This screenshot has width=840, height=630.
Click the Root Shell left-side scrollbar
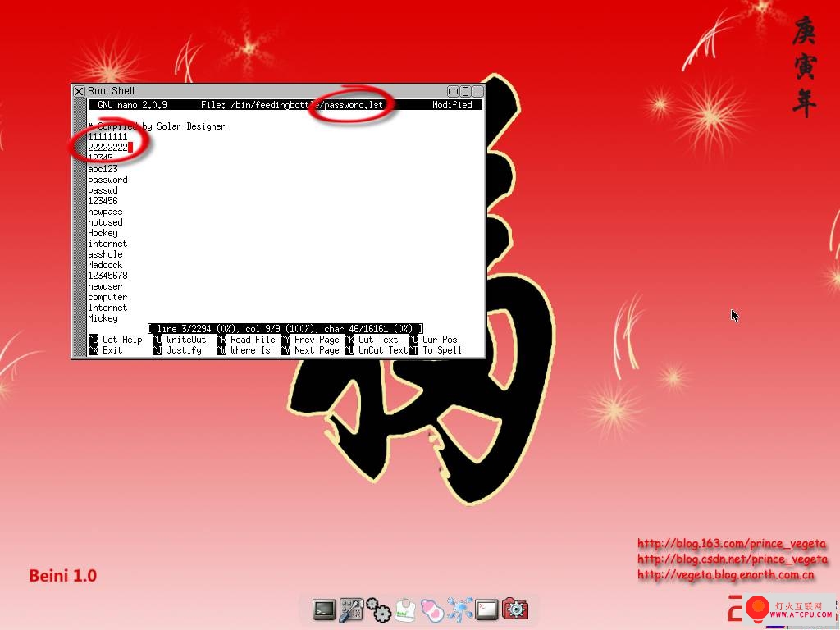(x=80, y=227)
